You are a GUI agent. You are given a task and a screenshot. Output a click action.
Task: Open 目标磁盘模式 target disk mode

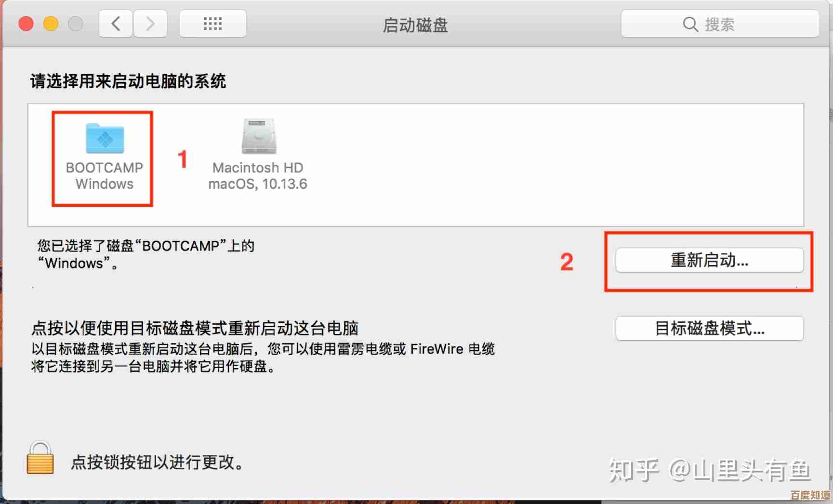pos(709,329)
